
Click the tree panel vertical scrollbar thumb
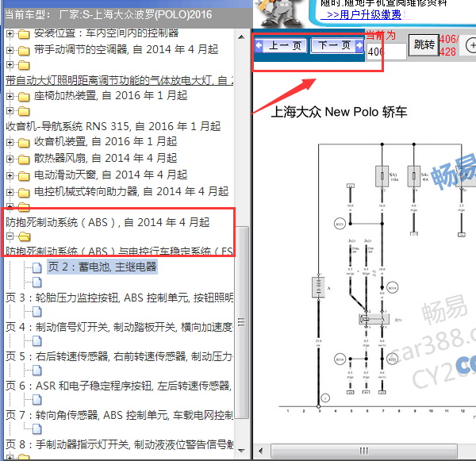point(242,322)
